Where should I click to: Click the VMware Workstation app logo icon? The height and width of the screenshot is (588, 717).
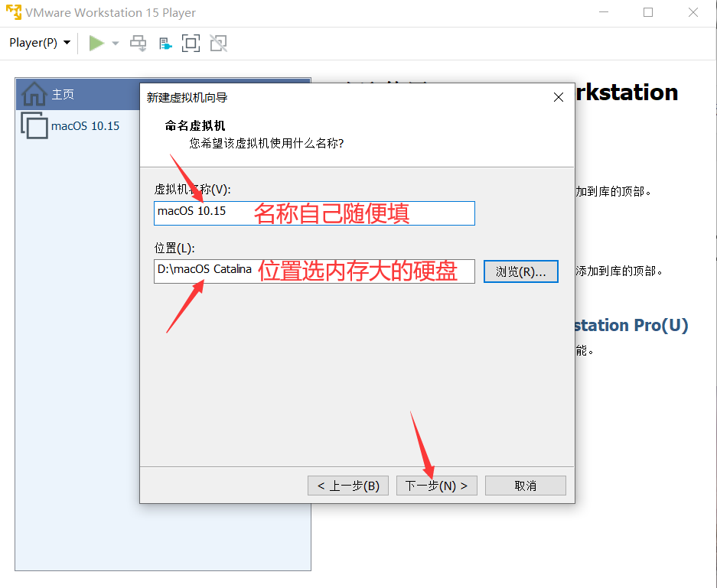point(13,12)
